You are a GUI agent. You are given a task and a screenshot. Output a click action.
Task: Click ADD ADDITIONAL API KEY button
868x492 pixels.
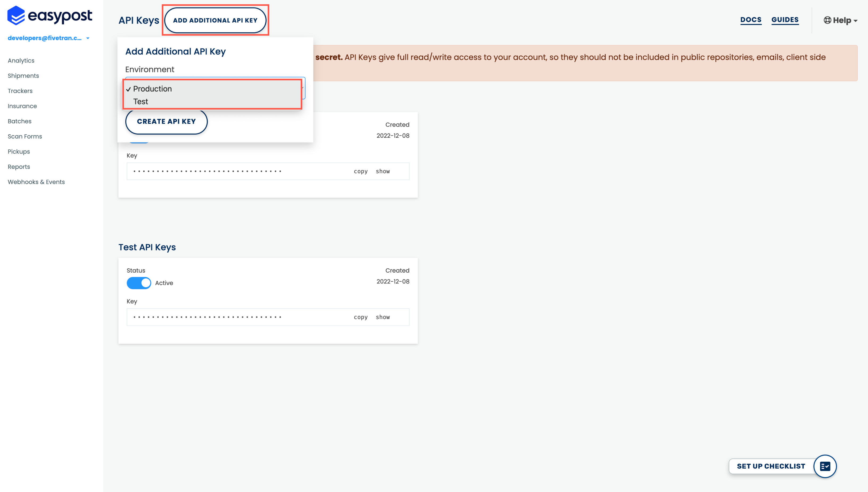click(x=216, y=20)
